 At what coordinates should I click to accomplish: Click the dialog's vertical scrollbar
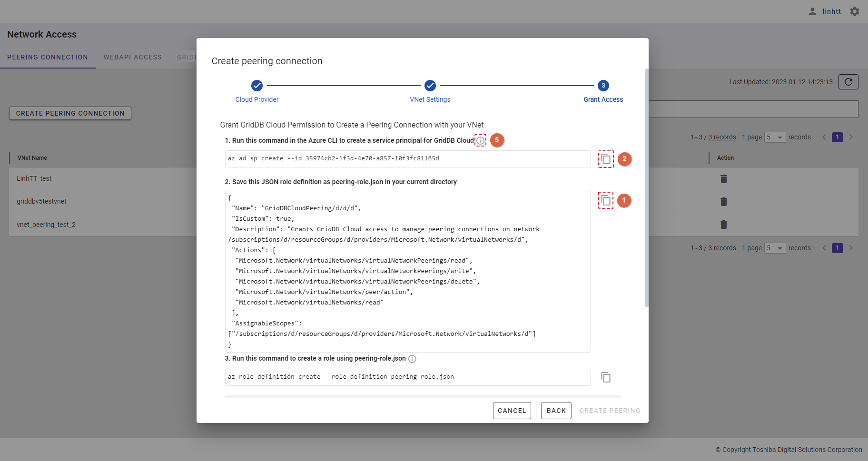[x=646, y=190]
